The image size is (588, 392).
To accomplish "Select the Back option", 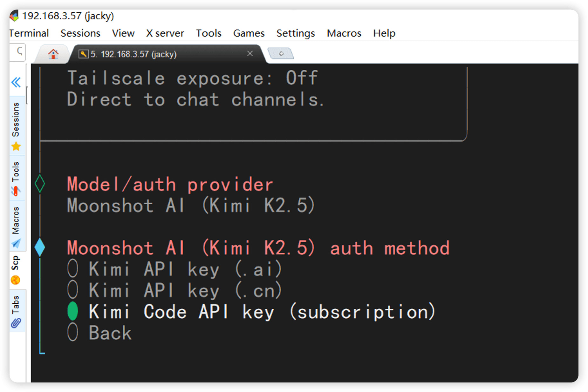I will (99, 333).
